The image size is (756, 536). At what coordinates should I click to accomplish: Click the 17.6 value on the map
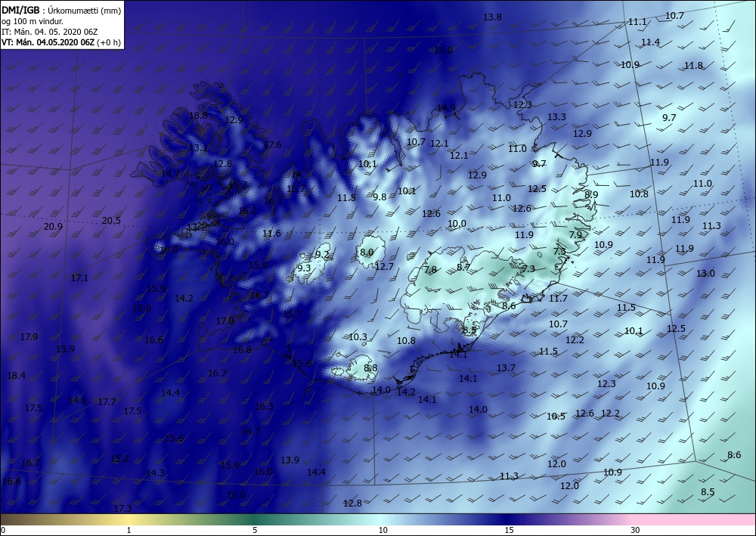click(x=272, y=144)
